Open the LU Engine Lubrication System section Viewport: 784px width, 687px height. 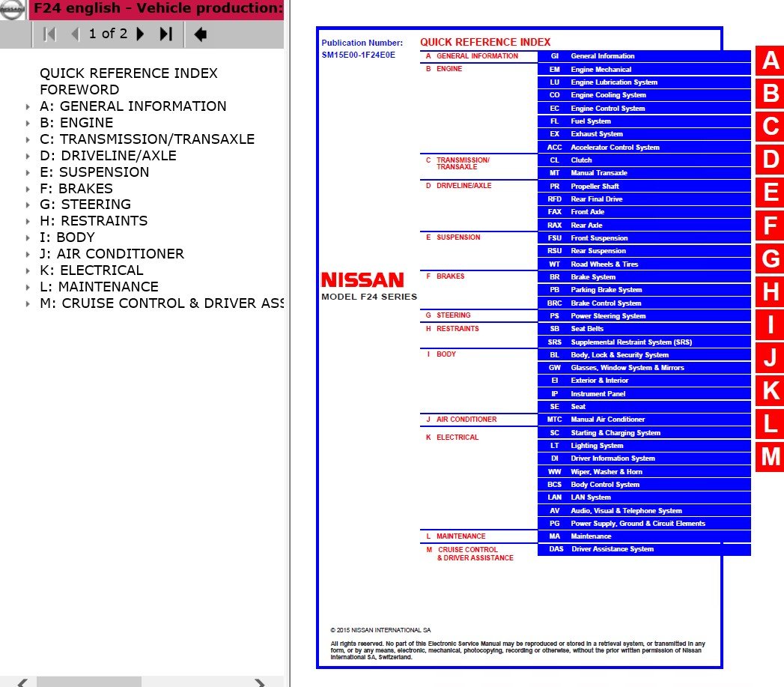click(644, 82)
